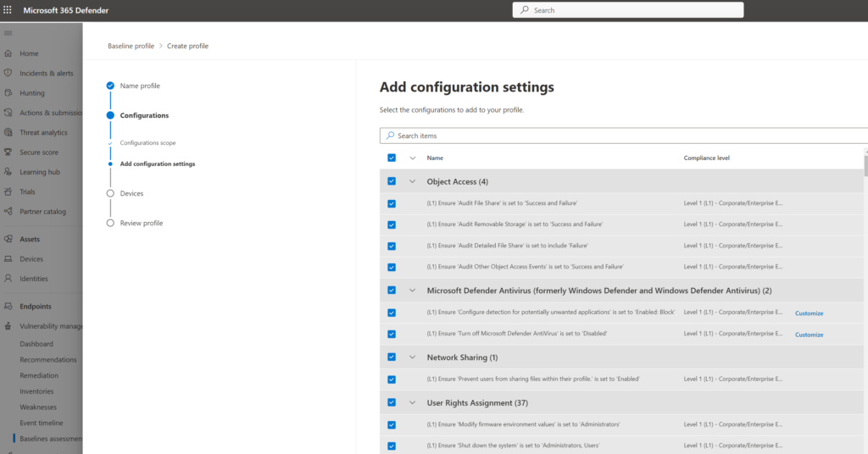Screen dimensions: 868x454
Task: Go to Name profile wizard step
Action: tap(140, 86)
